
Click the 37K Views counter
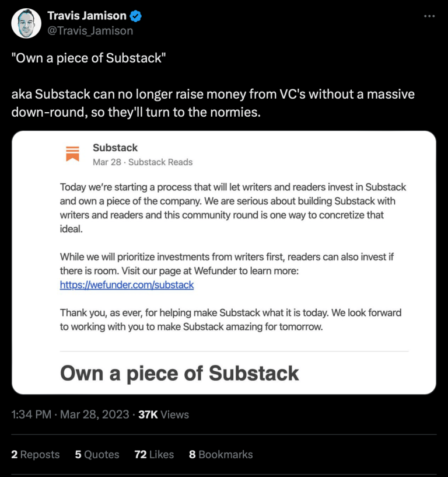click(164, 416)
